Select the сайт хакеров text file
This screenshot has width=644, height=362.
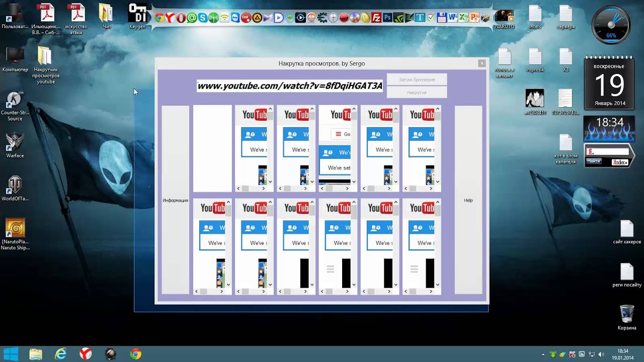[627, 232]
